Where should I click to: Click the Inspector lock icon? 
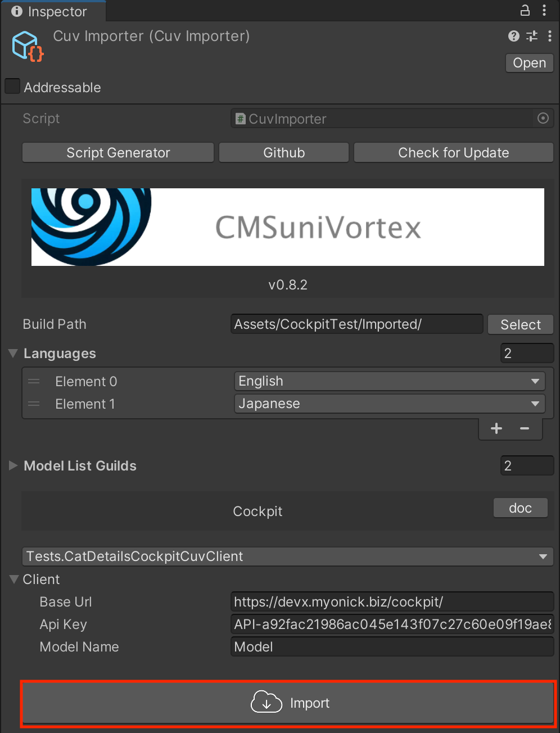point(525,10)
